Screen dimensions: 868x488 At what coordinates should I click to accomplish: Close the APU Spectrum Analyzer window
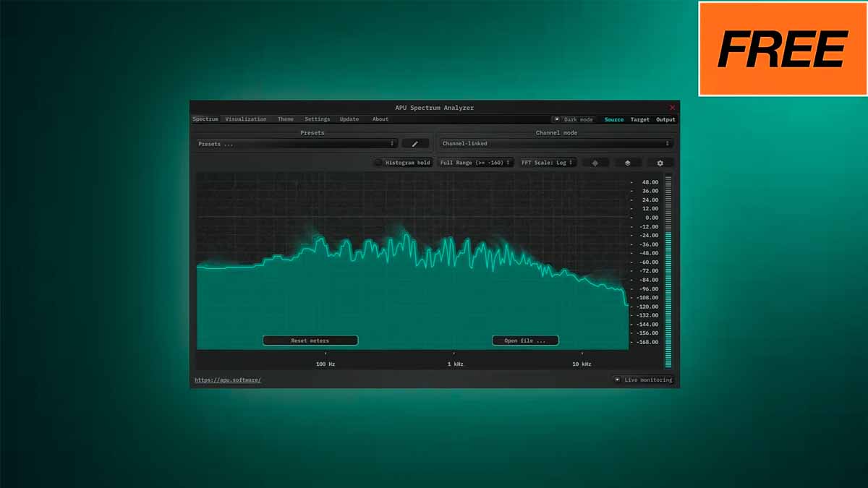672,108
